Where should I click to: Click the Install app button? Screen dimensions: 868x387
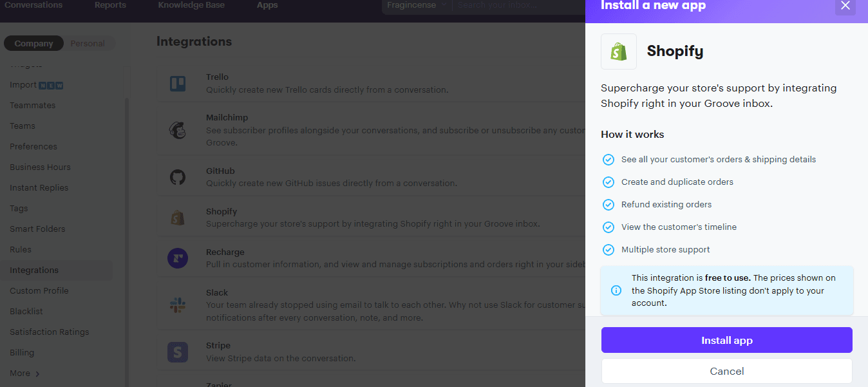click(726, 340)
